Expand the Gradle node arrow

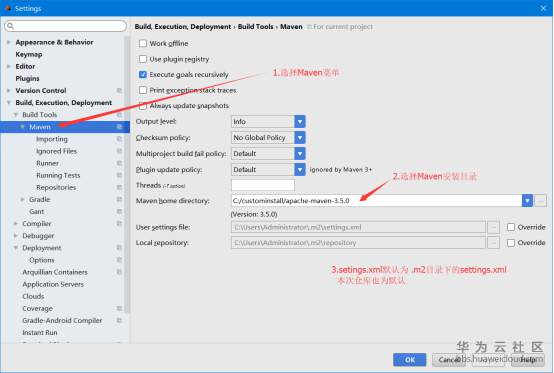click(x=23, y=200)
